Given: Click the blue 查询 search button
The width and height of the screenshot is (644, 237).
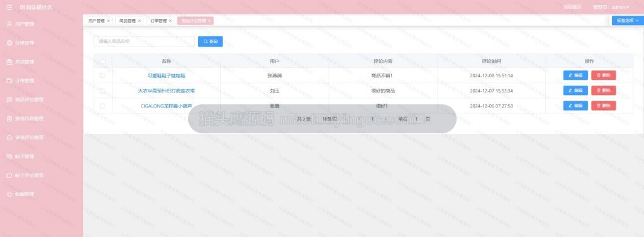Looking at the screenshot, I should (x=210, y=41).
